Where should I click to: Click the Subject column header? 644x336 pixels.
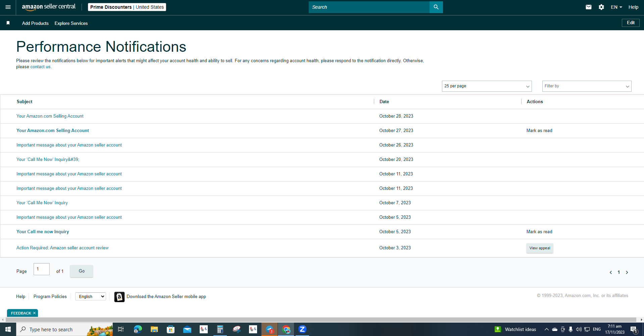click(24, 101)
